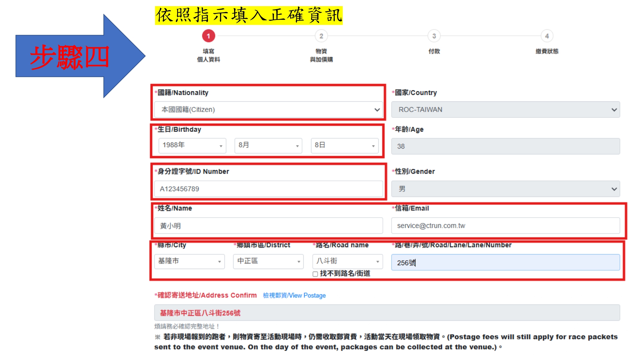The image size is (644, 362).
Task: Click the Name input field
Action: (268, 226)
